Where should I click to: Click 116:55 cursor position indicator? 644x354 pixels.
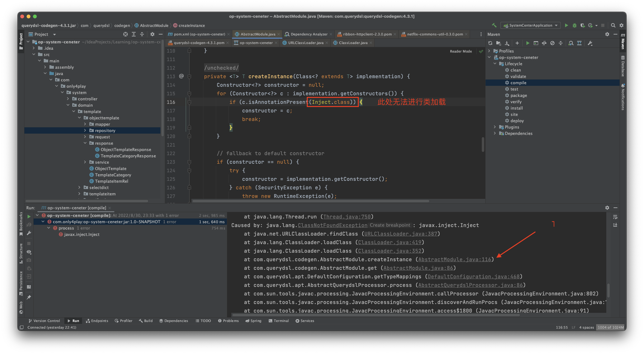(562, 327)
